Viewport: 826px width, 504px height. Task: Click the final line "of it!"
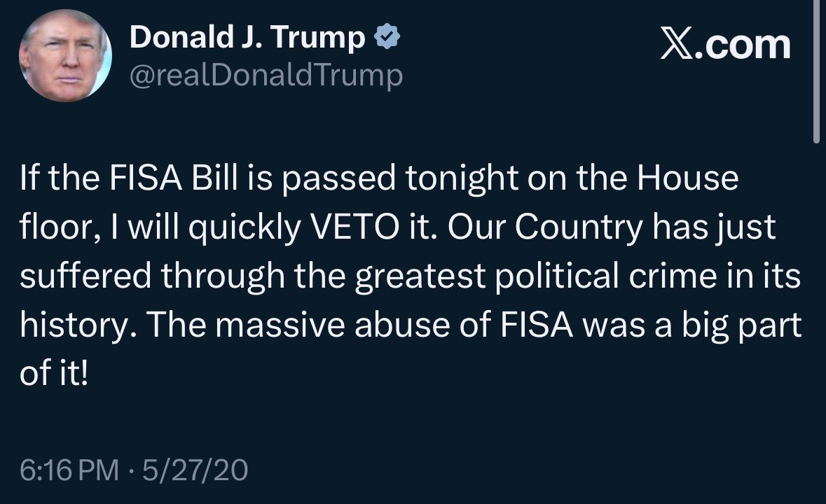55,376
